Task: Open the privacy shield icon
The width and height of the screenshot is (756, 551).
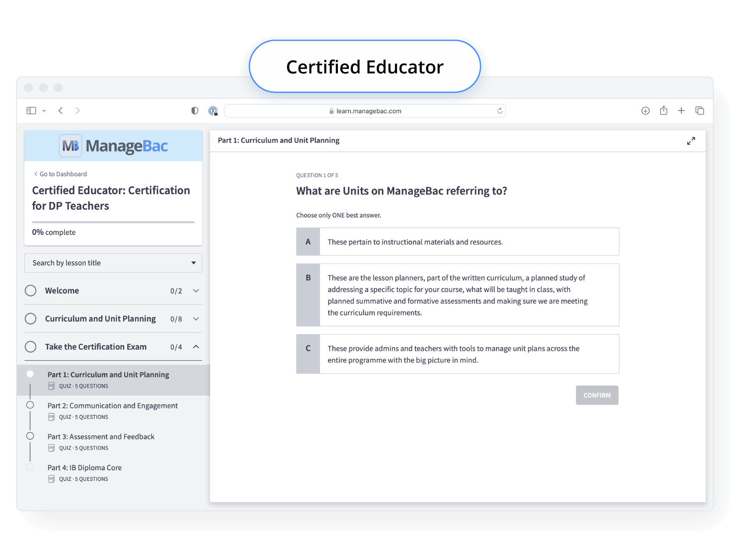Action: (x=195, y=111)
